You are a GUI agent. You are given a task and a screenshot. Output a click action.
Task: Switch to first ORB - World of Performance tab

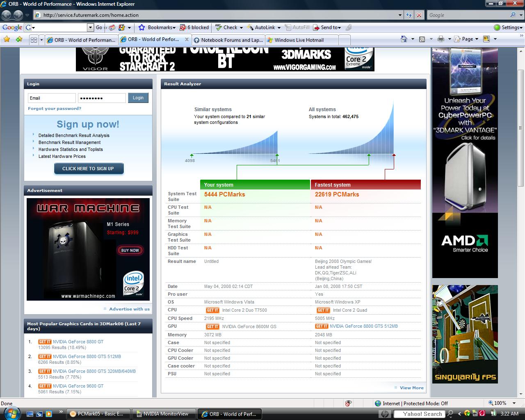pos(81,40)
